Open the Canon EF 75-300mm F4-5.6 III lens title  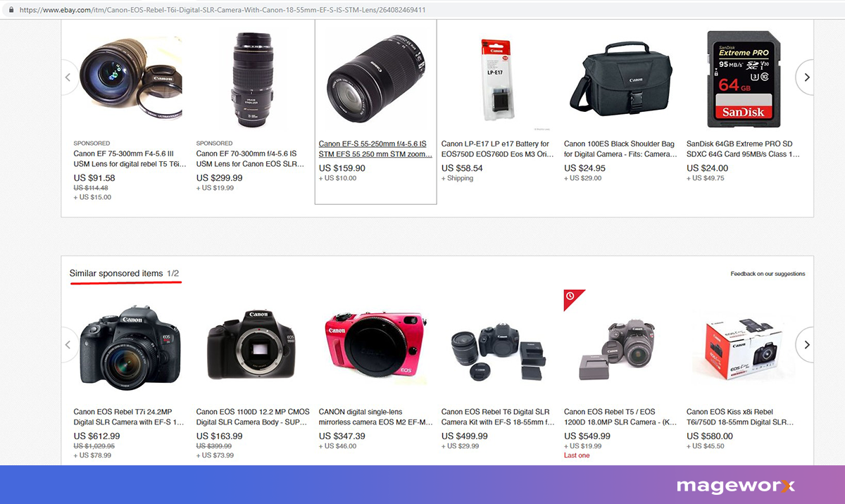pyautogui.click(x=130, y=159)
